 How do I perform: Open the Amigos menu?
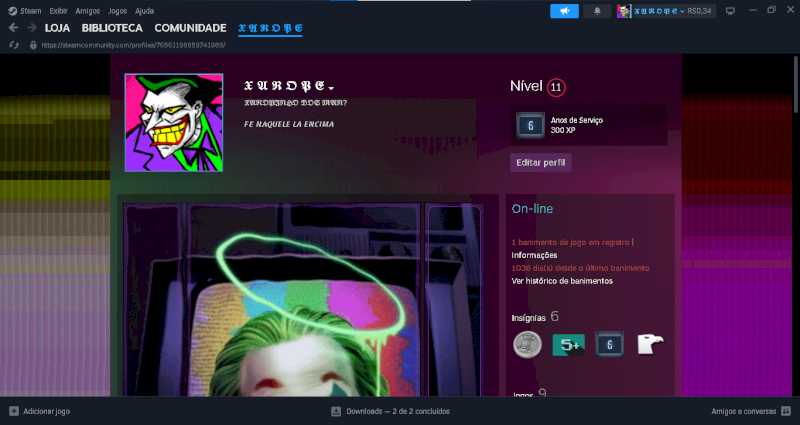pyautogui.click(x=87, y=11)
